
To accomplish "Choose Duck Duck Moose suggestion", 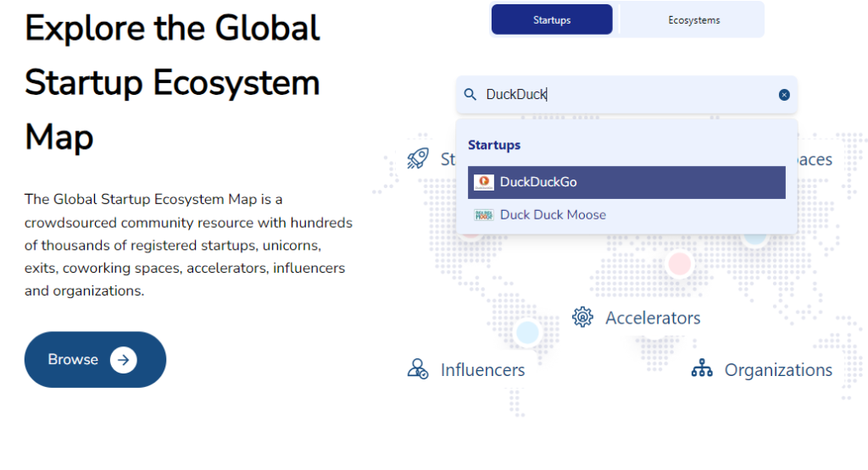I will point(553,215).
